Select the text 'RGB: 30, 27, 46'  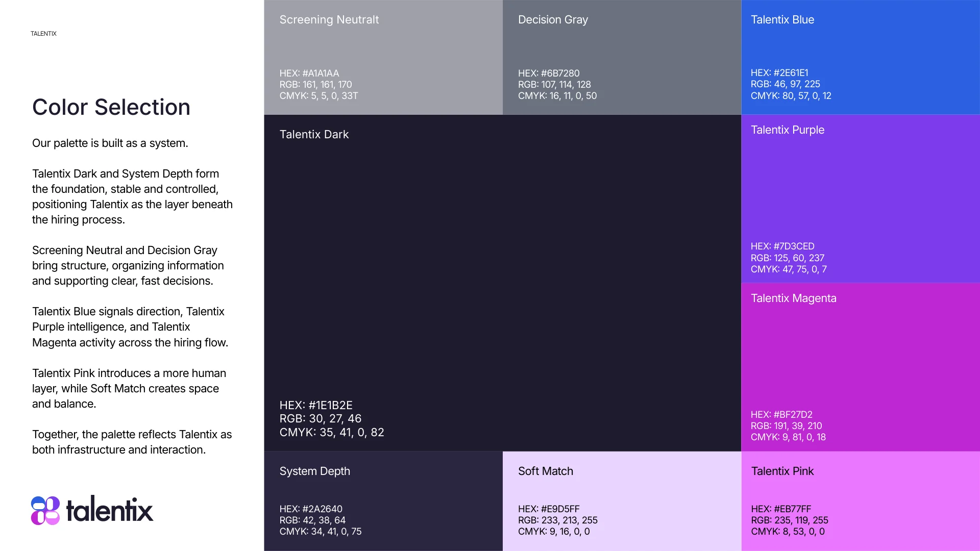tap(321, 419)
